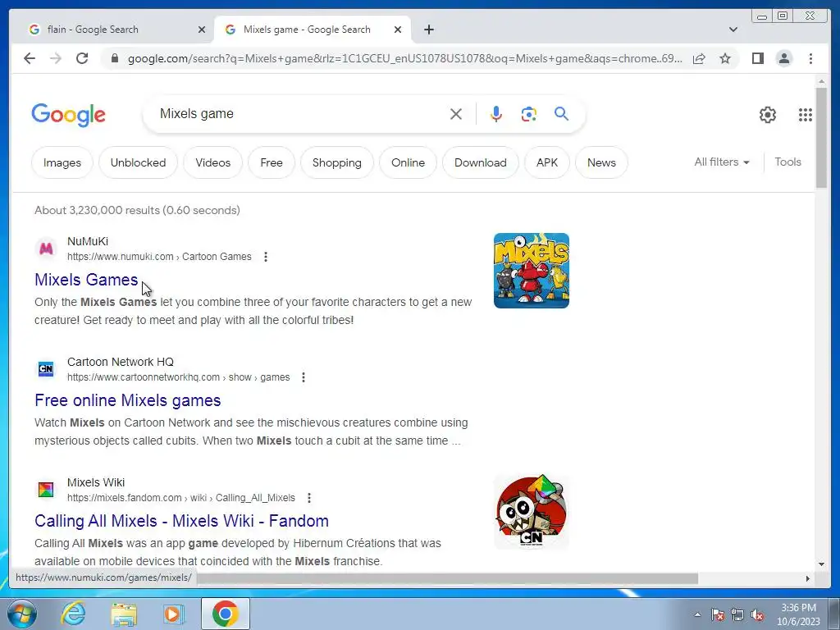
Task: Open the Tools options
Action: pos(787,162)
